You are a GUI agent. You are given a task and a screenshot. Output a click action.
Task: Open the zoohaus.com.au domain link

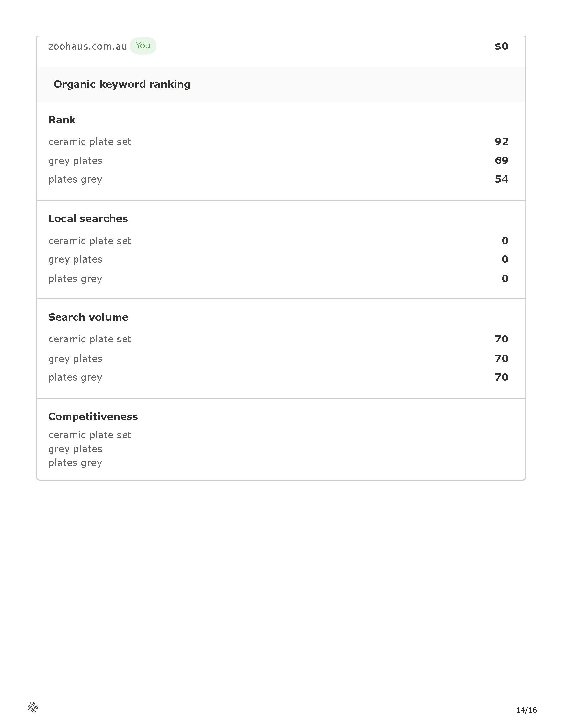click(87, 46)
